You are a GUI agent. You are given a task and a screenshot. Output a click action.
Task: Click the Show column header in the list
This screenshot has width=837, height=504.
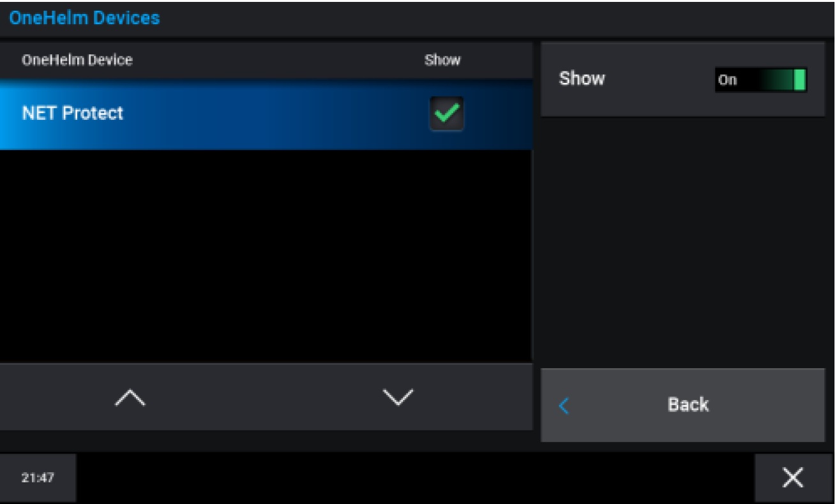coord(442,60)
